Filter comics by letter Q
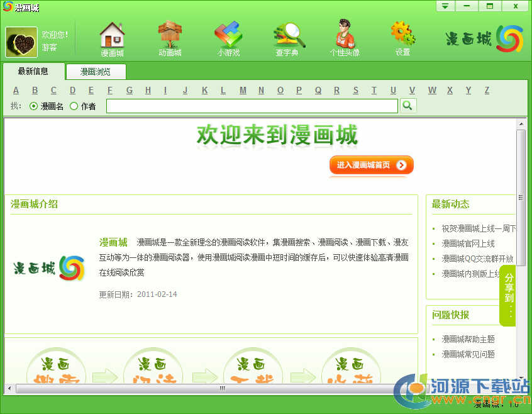Viewport: 532px width, 414px height. 318,90
